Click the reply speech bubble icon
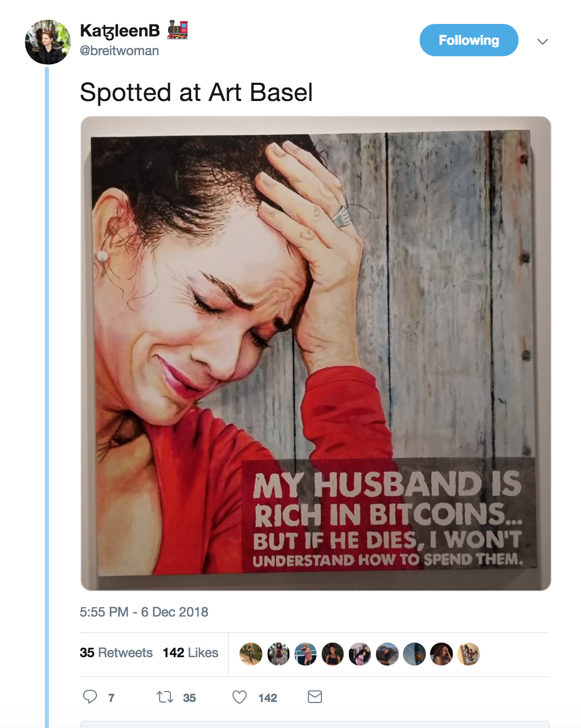The width and height of the screenshot is (581, 728). click(90, 697)
